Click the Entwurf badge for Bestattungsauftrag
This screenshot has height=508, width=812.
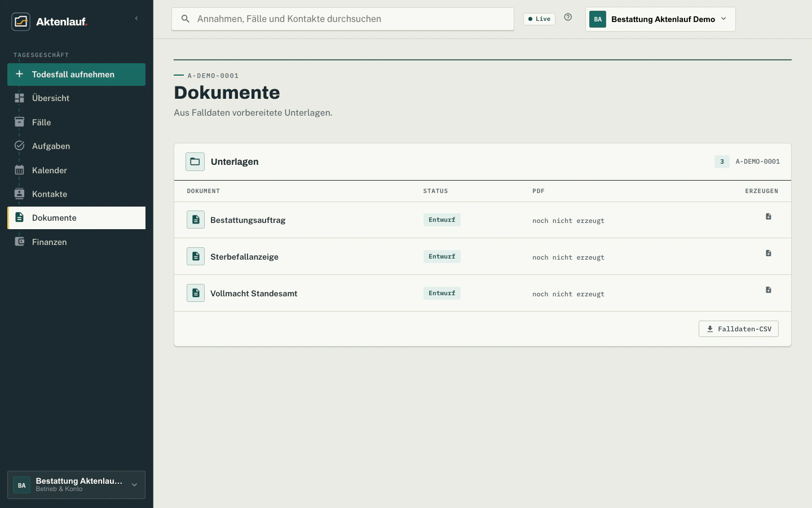[x=442, y=220]
